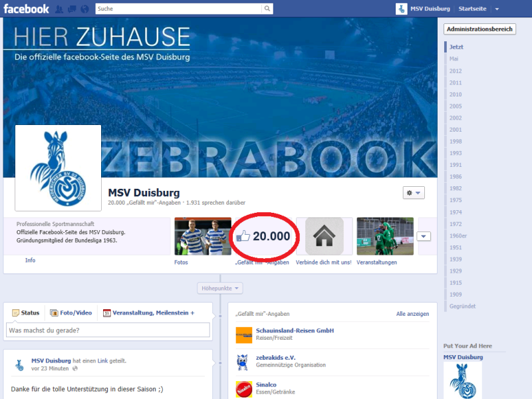Click the 'Was machst du gerade?' field
This screenshot has width=532, height=399.
(108, 330)
